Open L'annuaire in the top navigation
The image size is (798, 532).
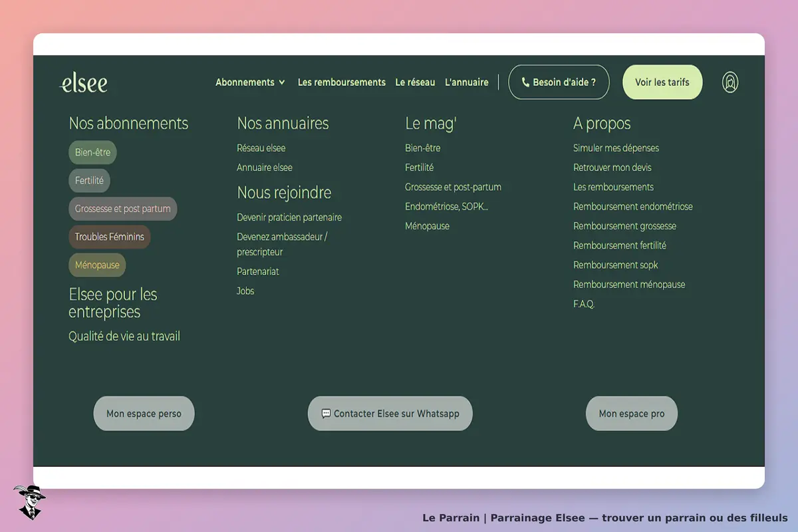[x=467, y=82]
